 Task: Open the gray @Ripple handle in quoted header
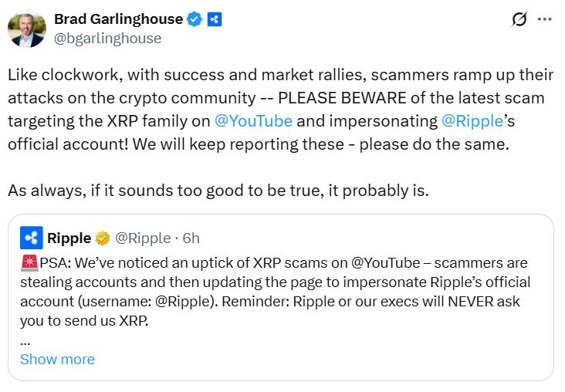143,238
